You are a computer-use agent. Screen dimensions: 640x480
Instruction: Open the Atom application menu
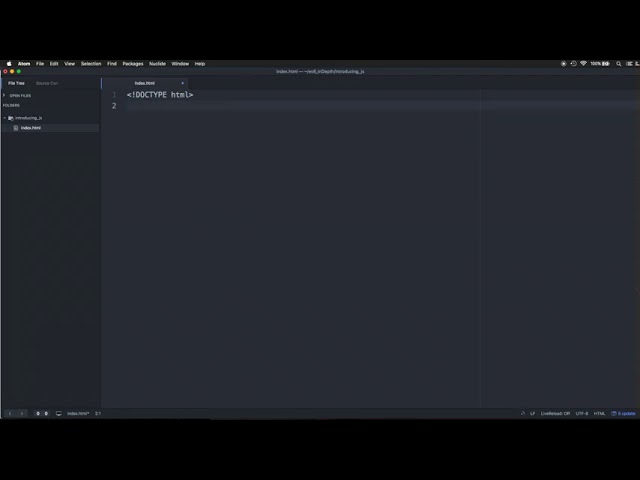pyautogui.click(x=24, y=64)
